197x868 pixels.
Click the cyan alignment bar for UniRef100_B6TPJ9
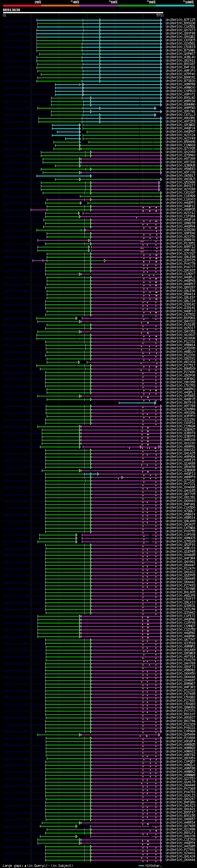[137, 403]
